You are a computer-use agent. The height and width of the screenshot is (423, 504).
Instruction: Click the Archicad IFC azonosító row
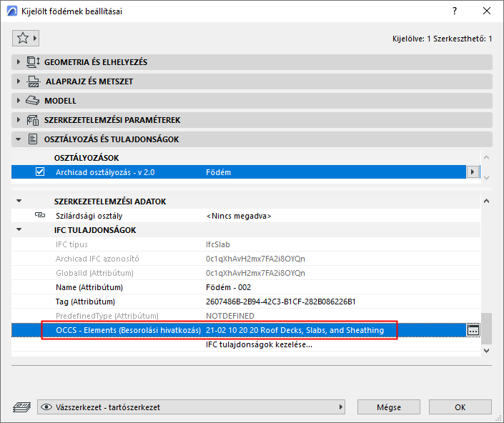[x=246, y=259]
